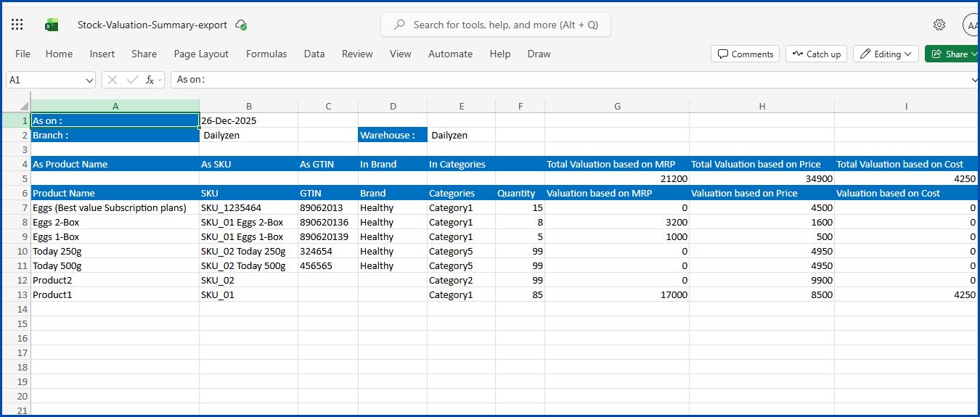
Task: Open the settings gear icon
Action: click(939, 25)
